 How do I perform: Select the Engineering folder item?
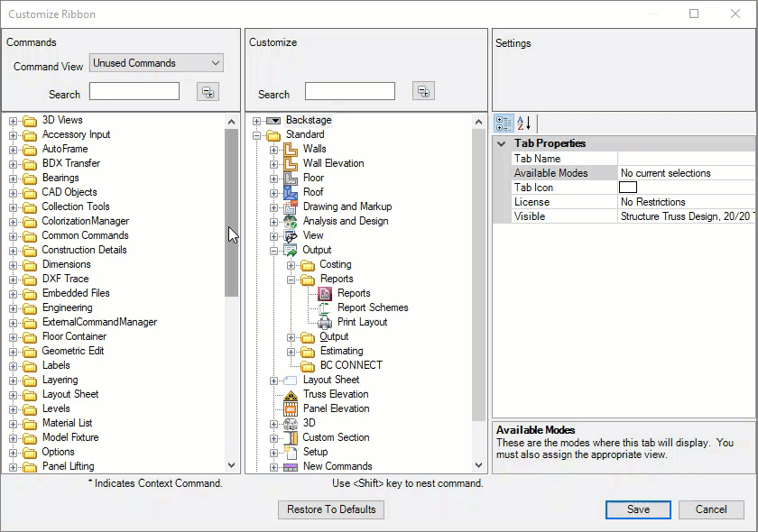coord(67,307)
